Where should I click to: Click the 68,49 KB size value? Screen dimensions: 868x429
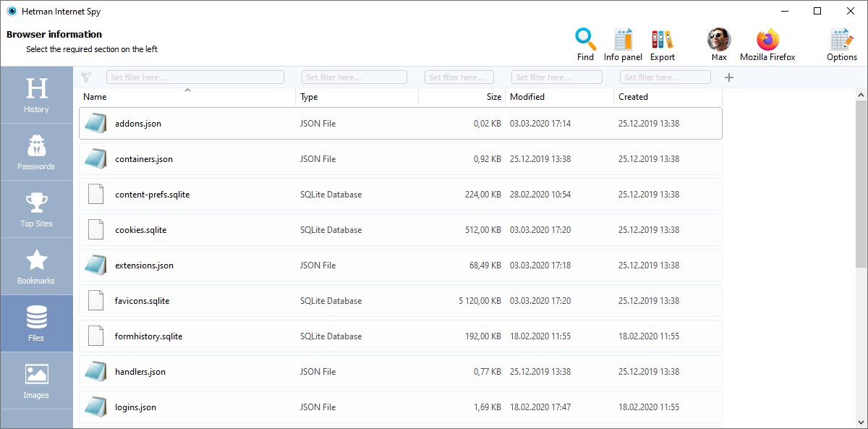point(485,266)
